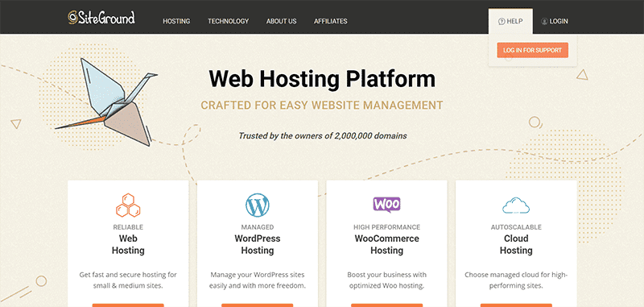Go to the AFFILIATES page

(331, 22)
